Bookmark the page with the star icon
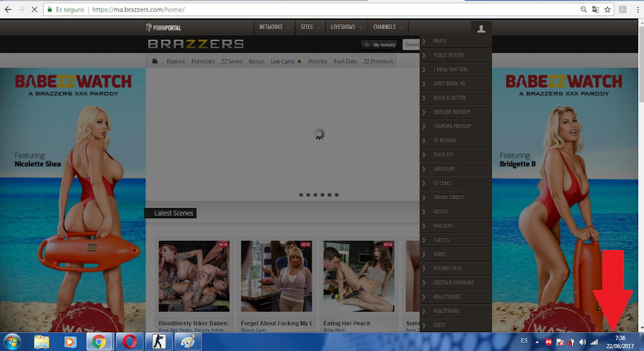 pos(607,10)
